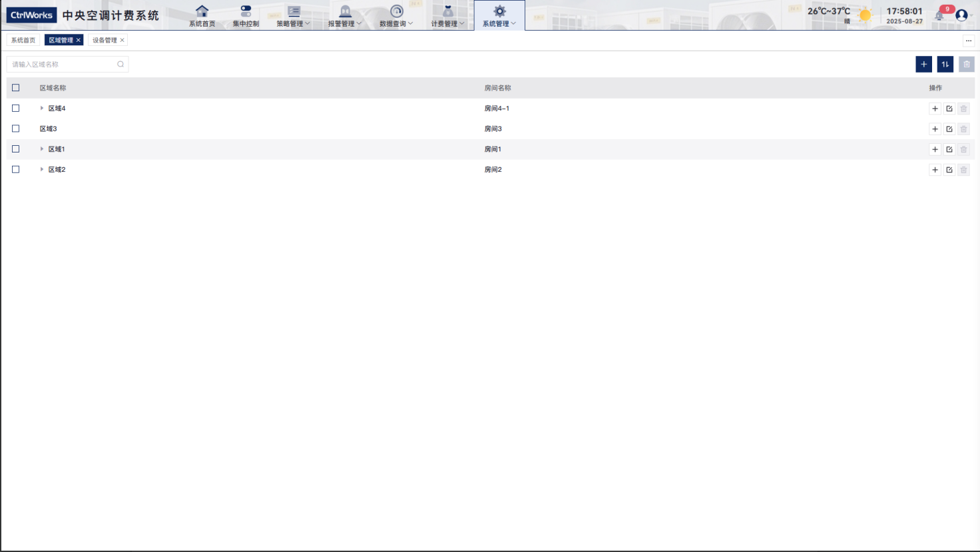
Task: Click the search magnifier icon
Action: (x=121, y=65)
